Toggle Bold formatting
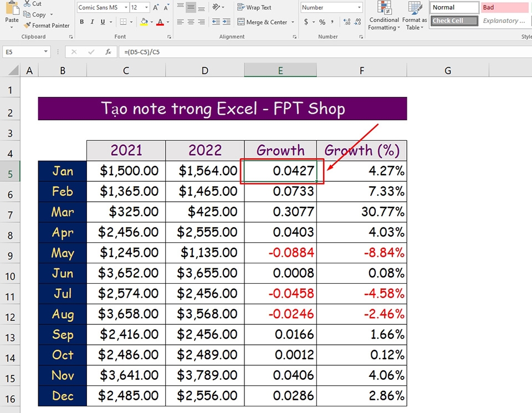 coord(82,22)
